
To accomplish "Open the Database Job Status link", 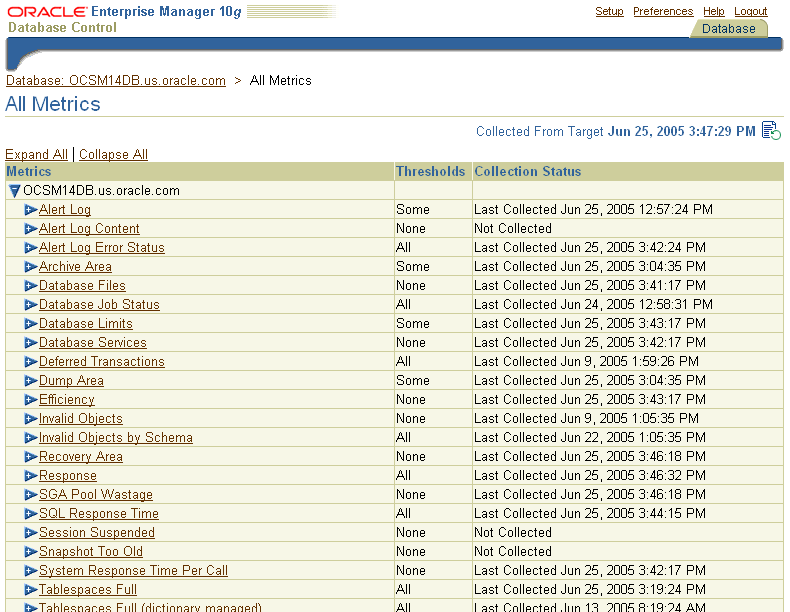I will pos(99,305).
